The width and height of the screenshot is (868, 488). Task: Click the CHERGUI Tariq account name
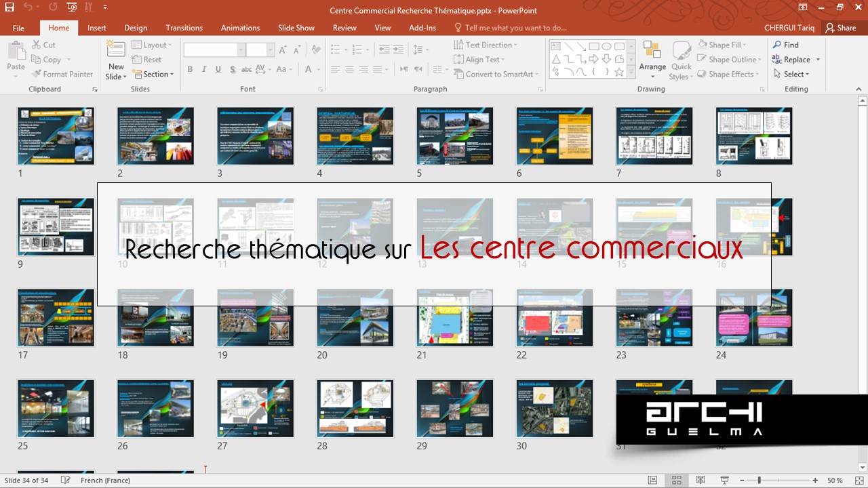point(789,28)
